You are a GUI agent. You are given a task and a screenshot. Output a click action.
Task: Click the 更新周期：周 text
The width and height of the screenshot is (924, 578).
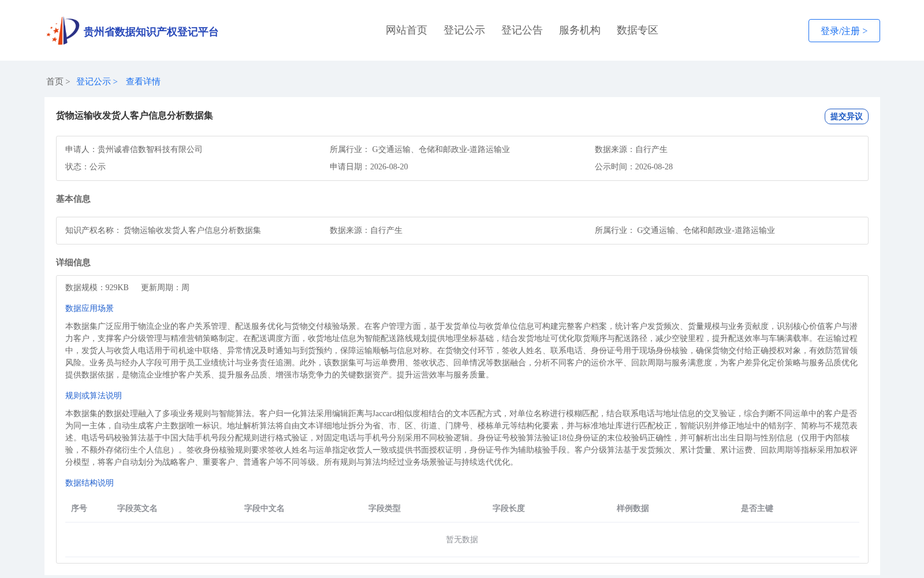tap(165, 287)
